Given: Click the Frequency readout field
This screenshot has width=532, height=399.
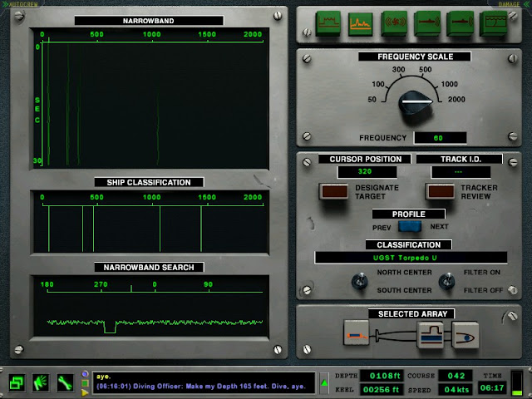Looking at the screenshot, I should pos(440,138).
